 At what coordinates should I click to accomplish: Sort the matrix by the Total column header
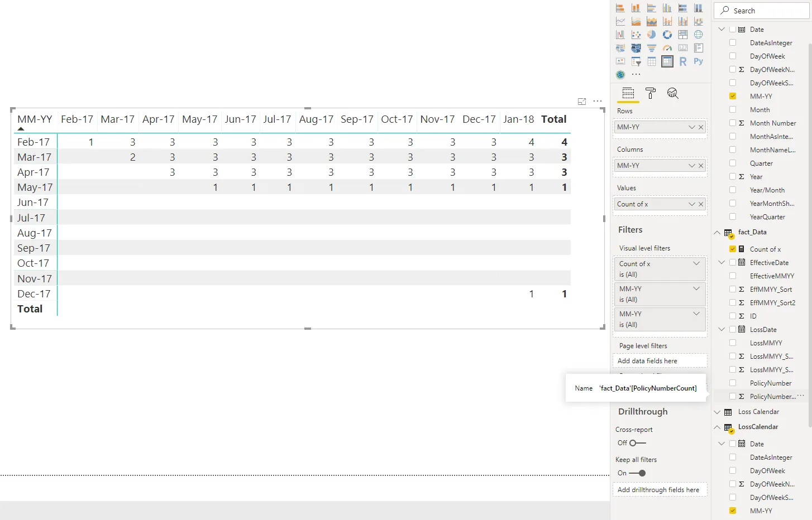[x=554, y=119]
